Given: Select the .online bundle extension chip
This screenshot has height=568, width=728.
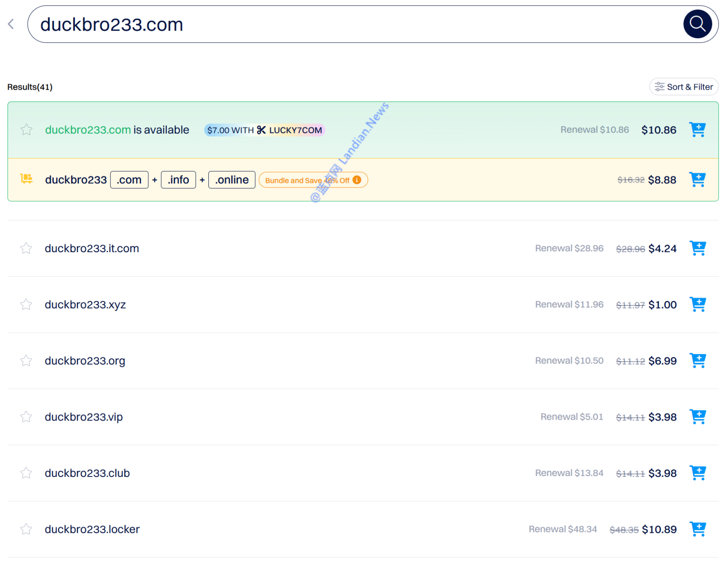Looking at the screenshot, I should (x=232, y=180).
